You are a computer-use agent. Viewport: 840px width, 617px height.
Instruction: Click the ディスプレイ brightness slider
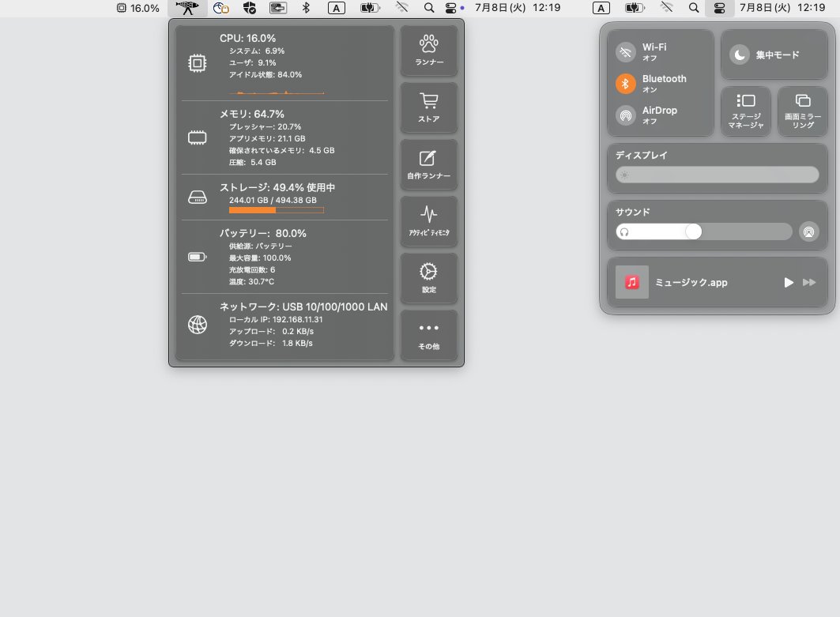point(718,175)
